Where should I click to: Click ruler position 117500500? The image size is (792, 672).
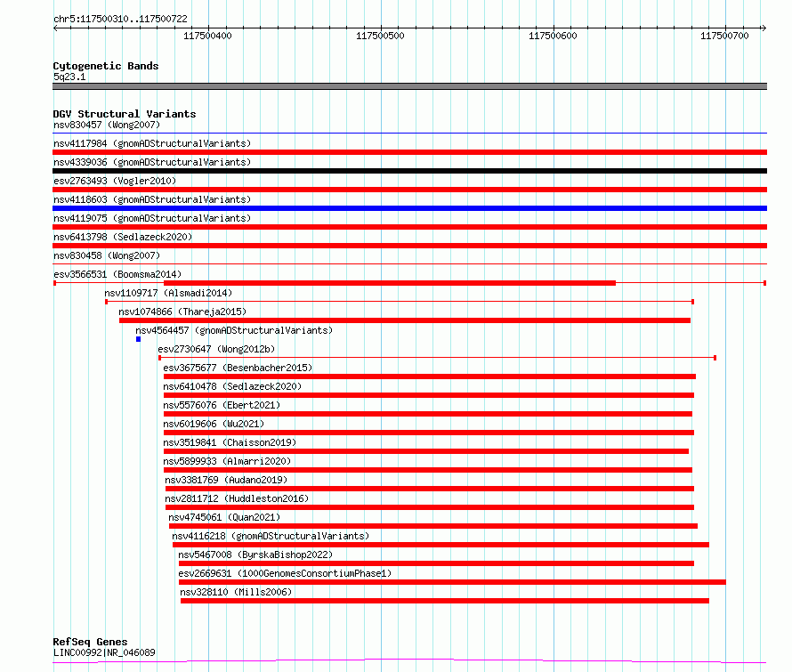click(x=380, y=36)
